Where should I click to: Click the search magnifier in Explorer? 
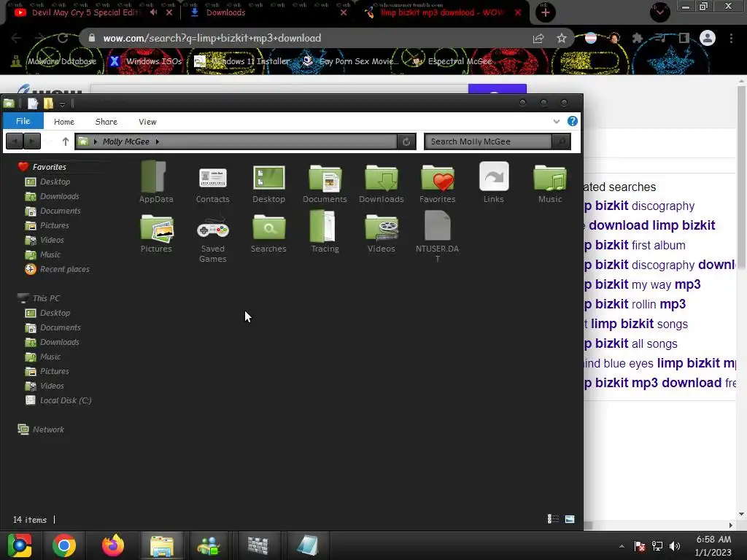pyautogui.click(x=562, y=141)
